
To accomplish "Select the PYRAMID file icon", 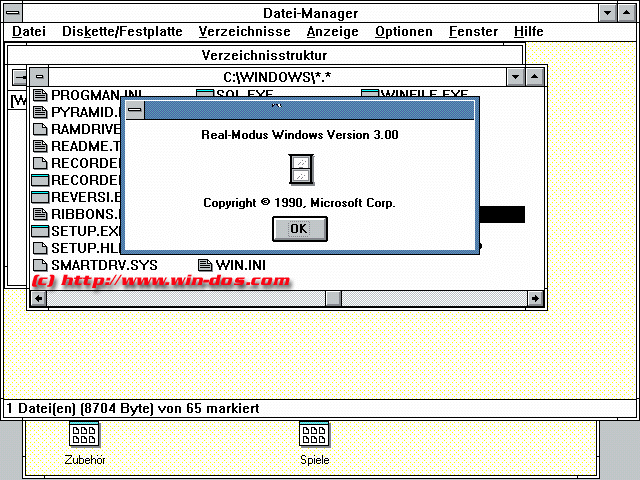I will 40,112.
